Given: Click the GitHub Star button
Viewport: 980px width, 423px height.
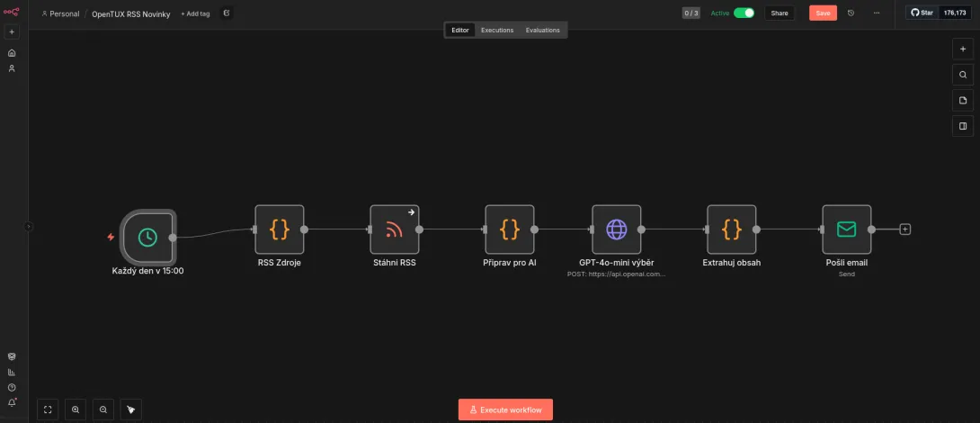Looking at the screenshot, I should (922, 13).
